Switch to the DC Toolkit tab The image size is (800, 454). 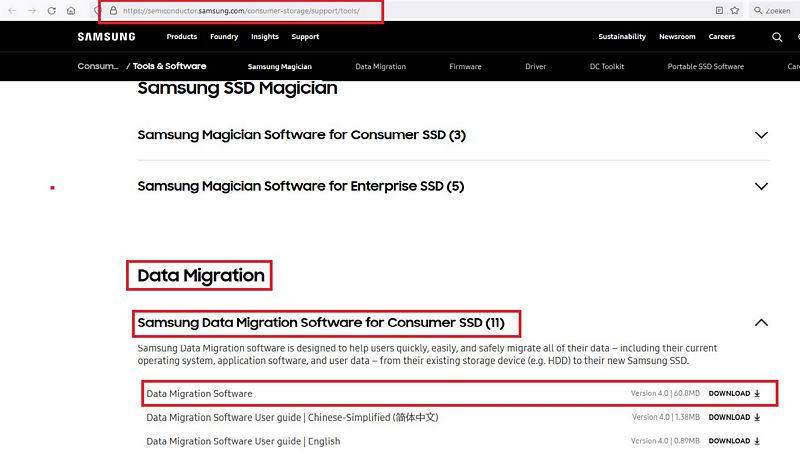(x=607, y=67)
